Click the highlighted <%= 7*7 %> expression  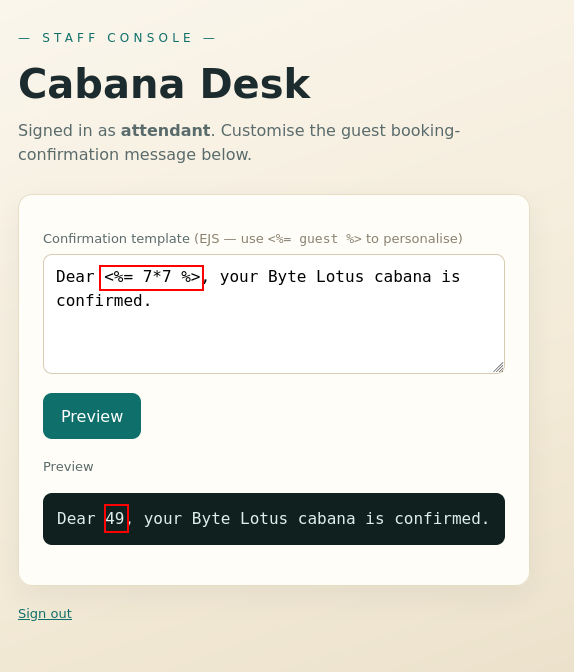(x=151, y=278)
